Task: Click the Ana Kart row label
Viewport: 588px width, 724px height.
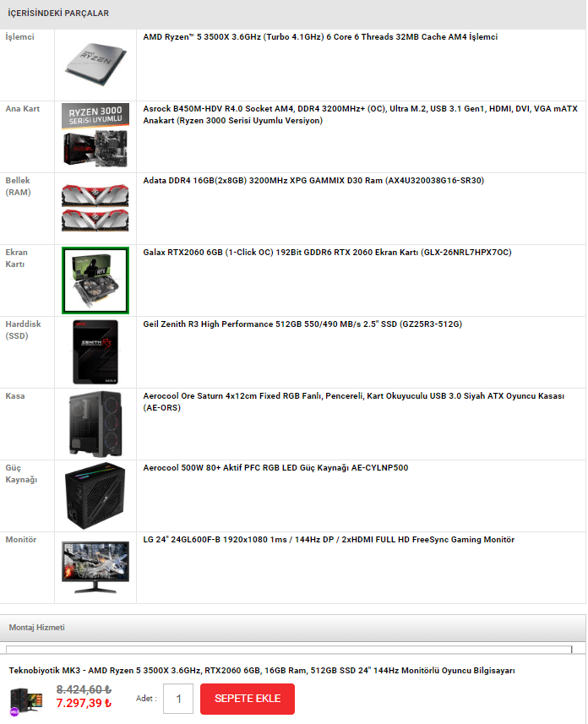Action: coord(23,109)
